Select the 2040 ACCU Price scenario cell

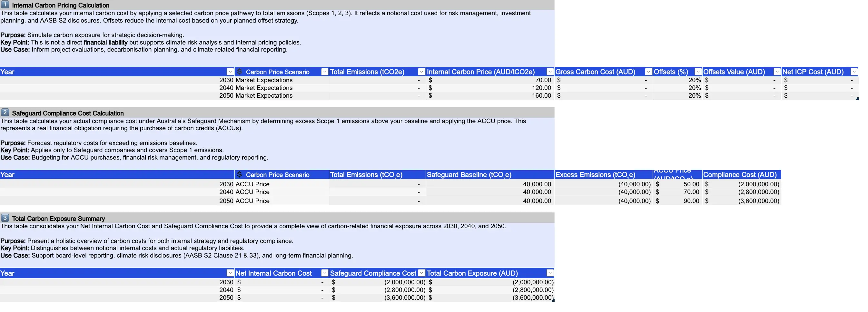(x=282, y=192)
